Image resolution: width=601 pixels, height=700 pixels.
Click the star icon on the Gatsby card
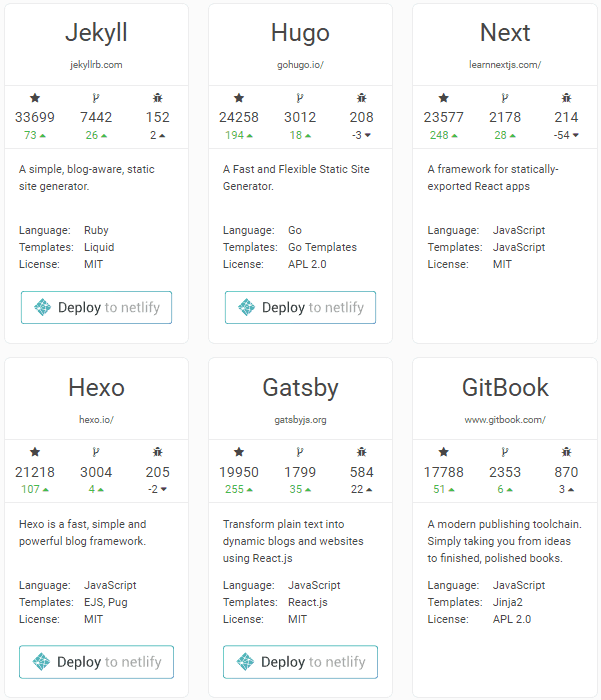tap(239, 453)
